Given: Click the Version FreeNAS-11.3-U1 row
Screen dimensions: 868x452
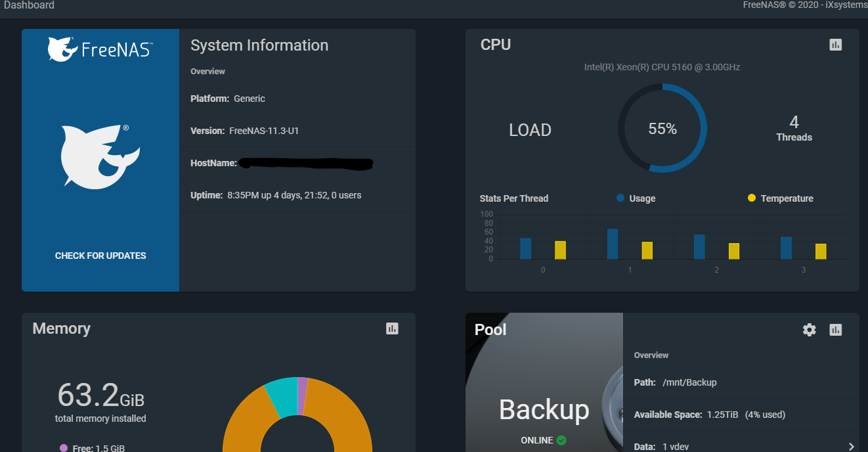Looking at the screenshot, I should 297,131.
